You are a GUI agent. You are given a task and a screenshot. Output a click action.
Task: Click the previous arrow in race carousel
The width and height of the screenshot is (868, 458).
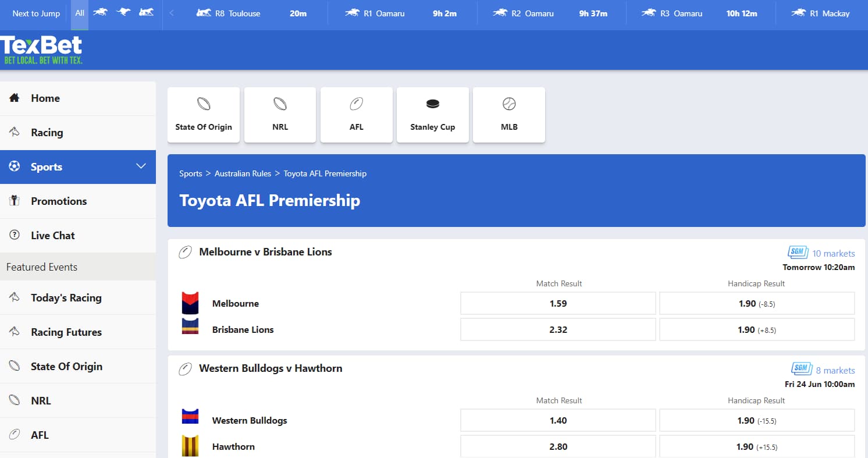pyautogui.click(x=171, y=13)
